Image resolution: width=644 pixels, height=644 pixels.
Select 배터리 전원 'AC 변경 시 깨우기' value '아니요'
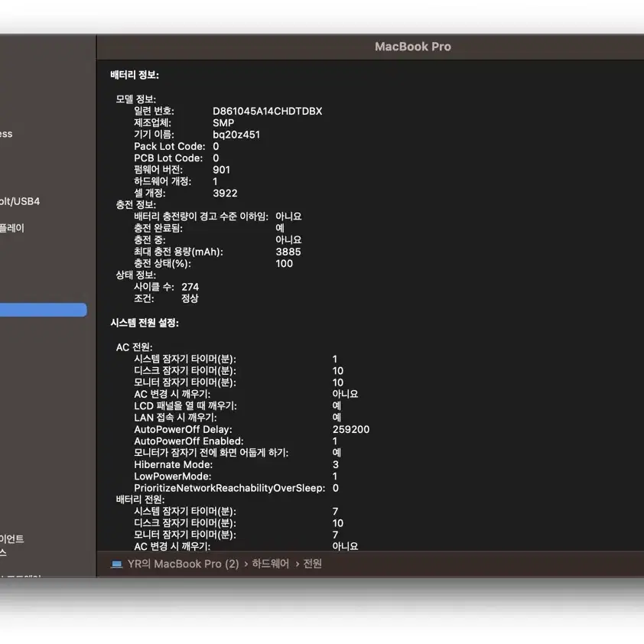click(x=346, y=546)
